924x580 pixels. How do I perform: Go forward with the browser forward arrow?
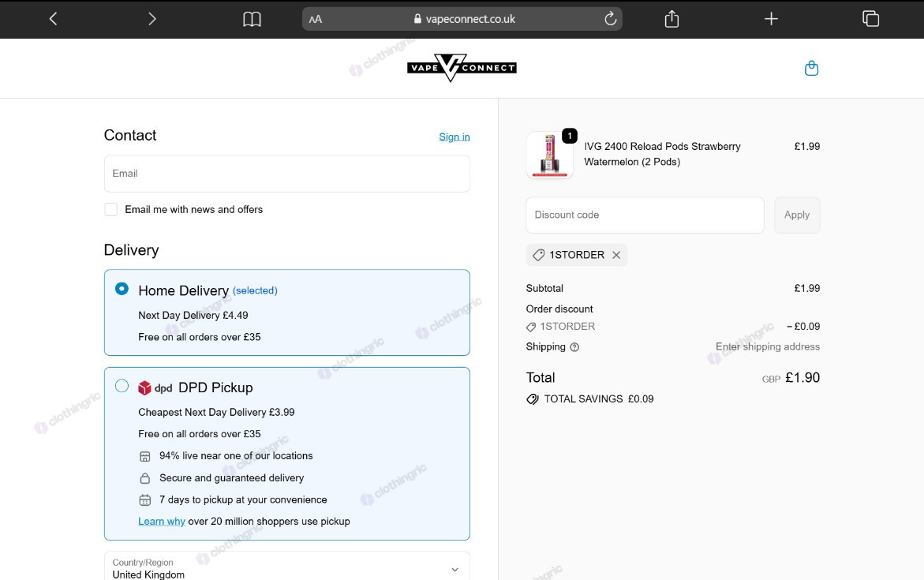[152, 19]
